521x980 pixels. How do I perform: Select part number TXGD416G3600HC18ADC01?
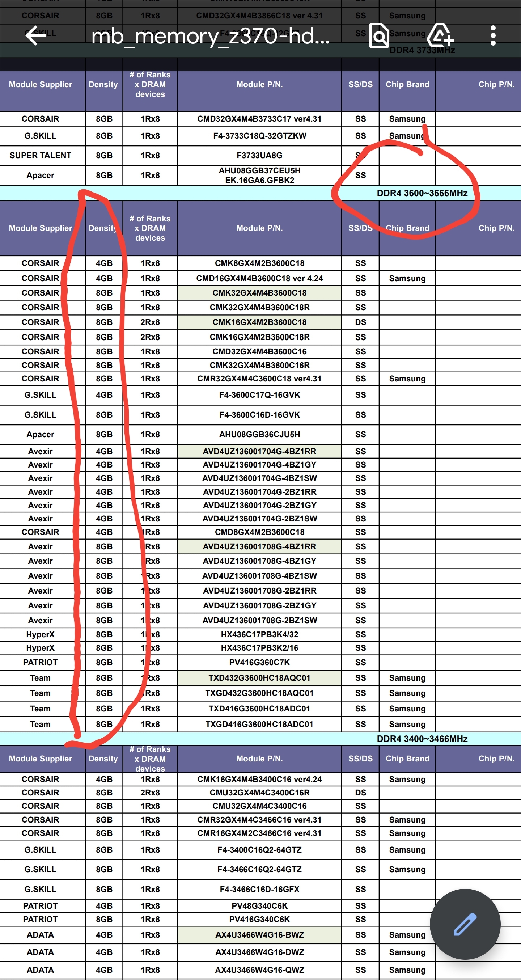coord(259,724)
